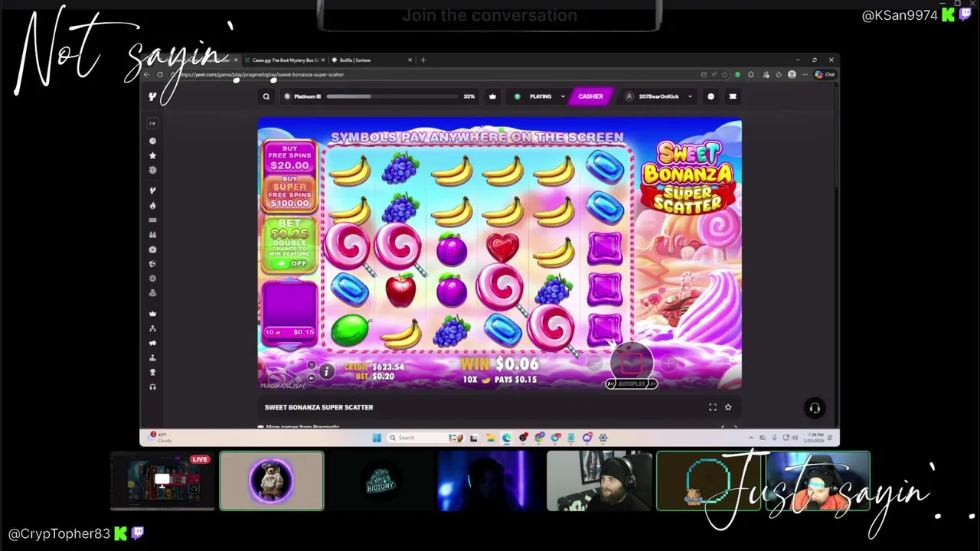This screenshot has width=980, height=551.
Task: Open the Windows Start button
Action: coord(377,438)
